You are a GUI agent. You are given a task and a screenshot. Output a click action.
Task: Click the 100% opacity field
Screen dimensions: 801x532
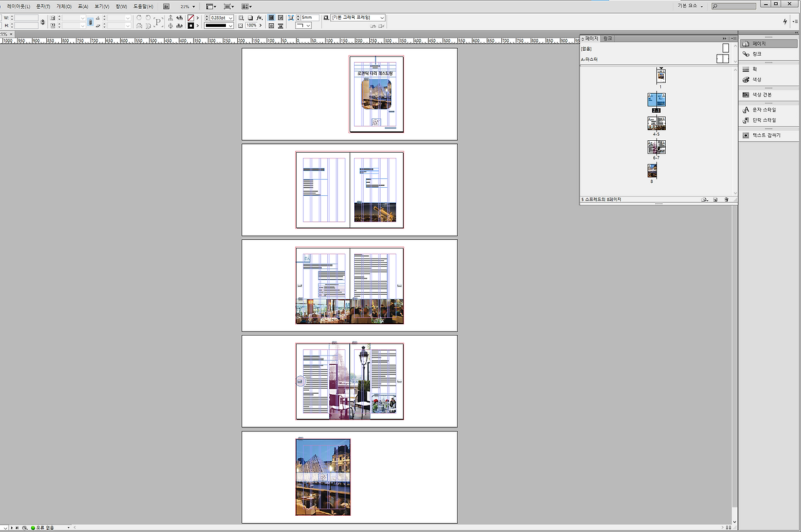[x=252, y=26]
